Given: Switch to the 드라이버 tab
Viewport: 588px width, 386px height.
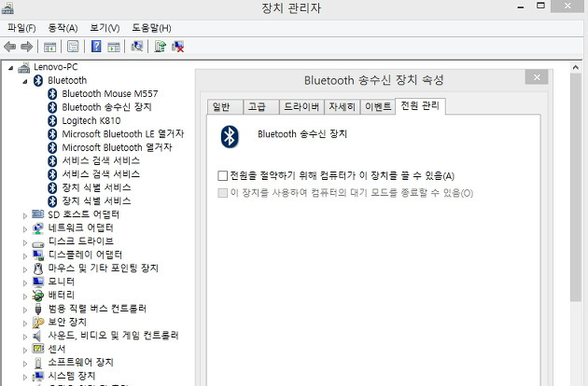Looking at the screenshot, I should tap(301, 107).
